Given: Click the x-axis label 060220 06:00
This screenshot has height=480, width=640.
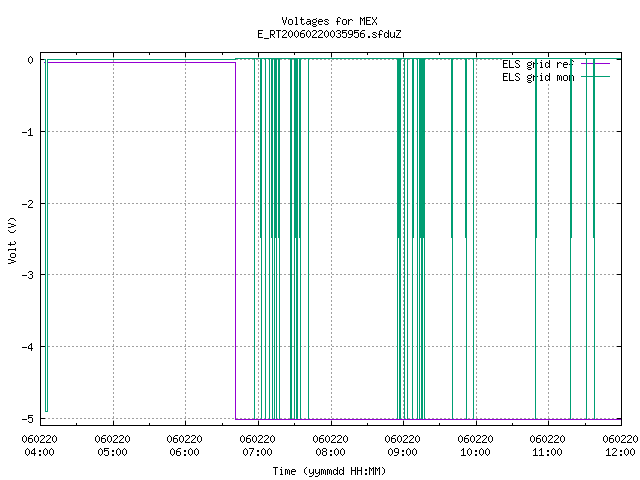Looking at the screenshot, I should pos(184,446).
